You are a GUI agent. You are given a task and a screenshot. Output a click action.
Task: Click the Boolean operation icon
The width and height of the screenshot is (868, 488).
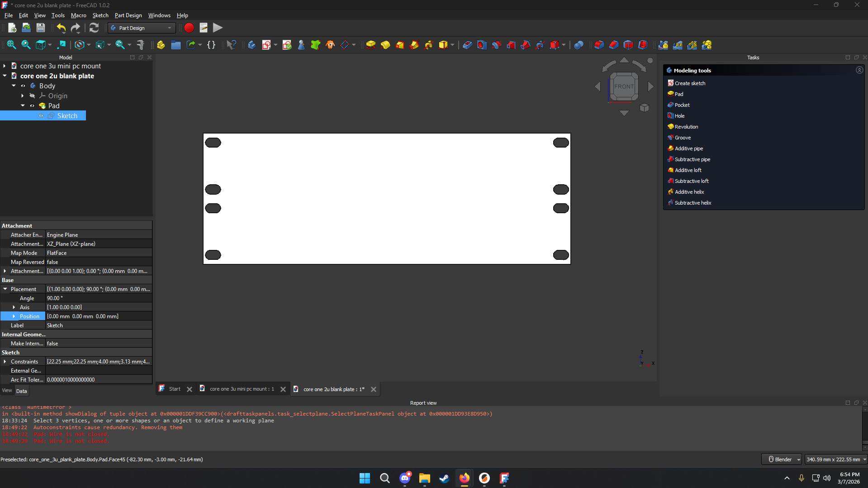(579, 45)
